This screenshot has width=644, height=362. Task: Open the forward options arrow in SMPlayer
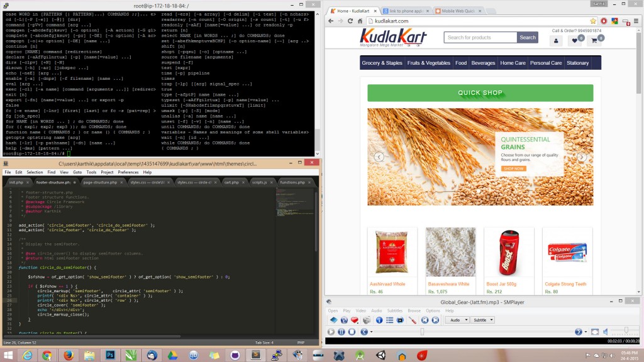click(x=586, y=332)
